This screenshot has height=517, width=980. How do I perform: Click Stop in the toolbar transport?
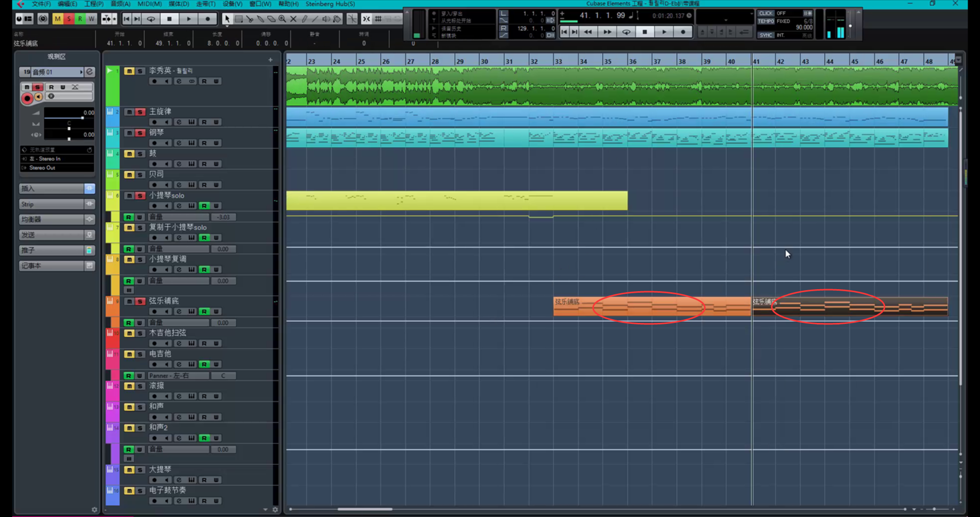[x=169, y=19]
